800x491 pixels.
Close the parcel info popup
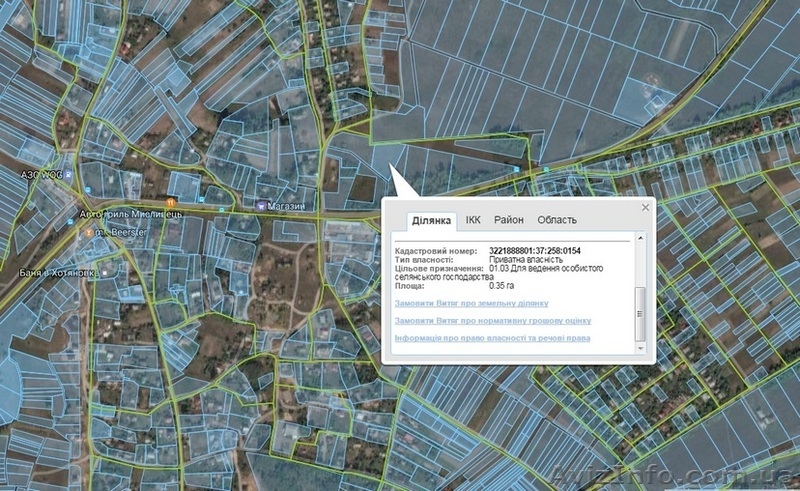645,207
